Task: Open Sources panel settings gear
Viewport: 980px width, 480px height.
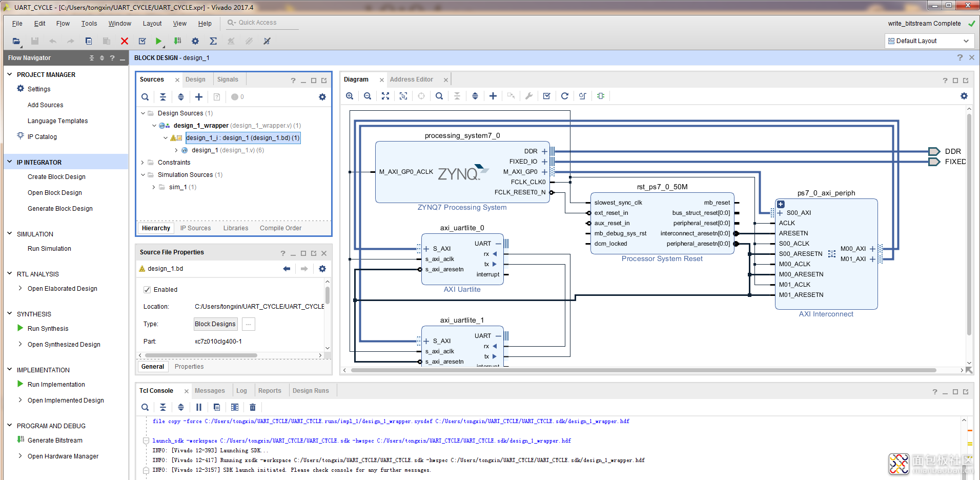Action: pyautogui.click(x=322, y=97)
